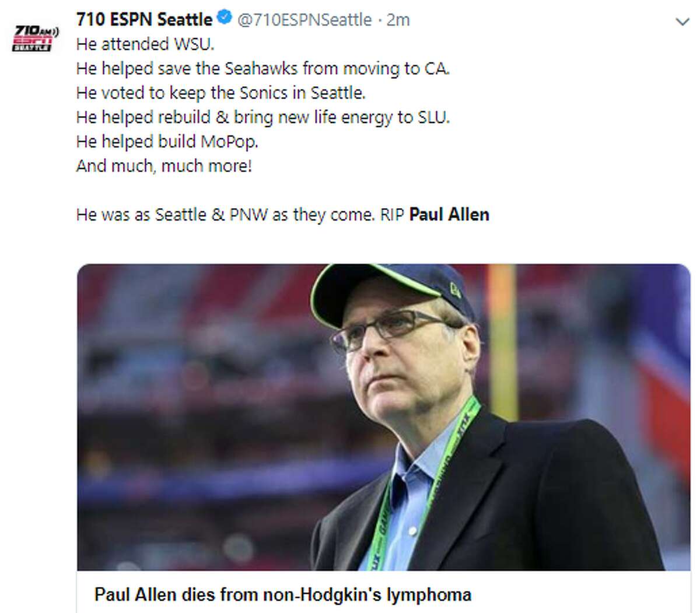Click the RIP Paul Allen sentence
Image resolution: width=700 pixels, height=613 pixels.
pos(282,214)
